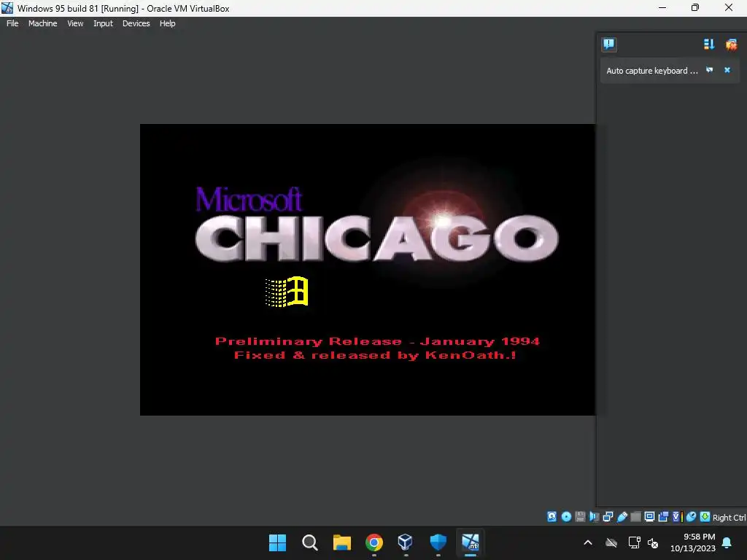Click the muted volume tray icon
The height and width of the screenshot is (560, 747).
[653, 542]
